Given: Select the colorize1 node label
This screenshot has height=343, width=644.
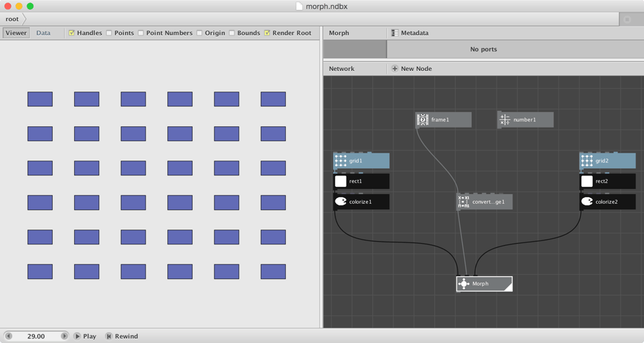Looking at the screenshot, I should coord(360,202).
